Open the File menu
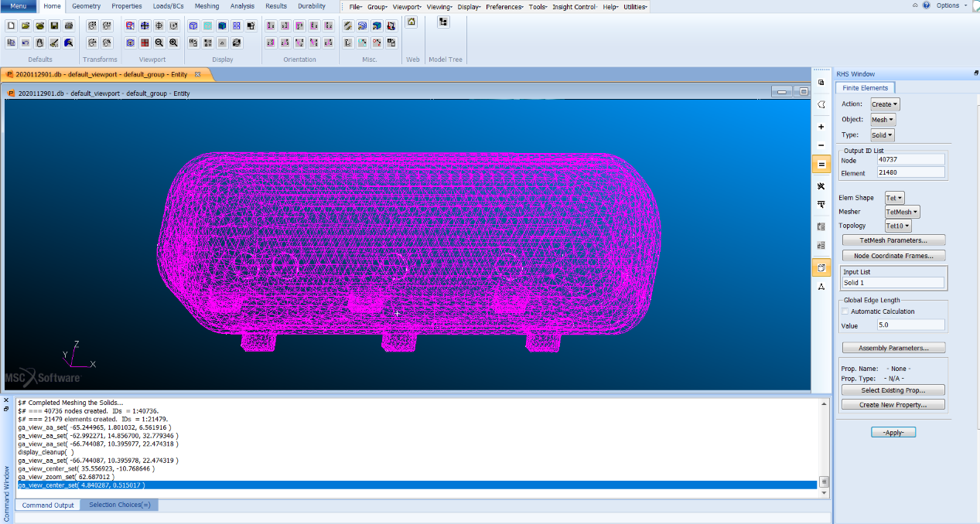980x524 pixels. tap(356, 6)
